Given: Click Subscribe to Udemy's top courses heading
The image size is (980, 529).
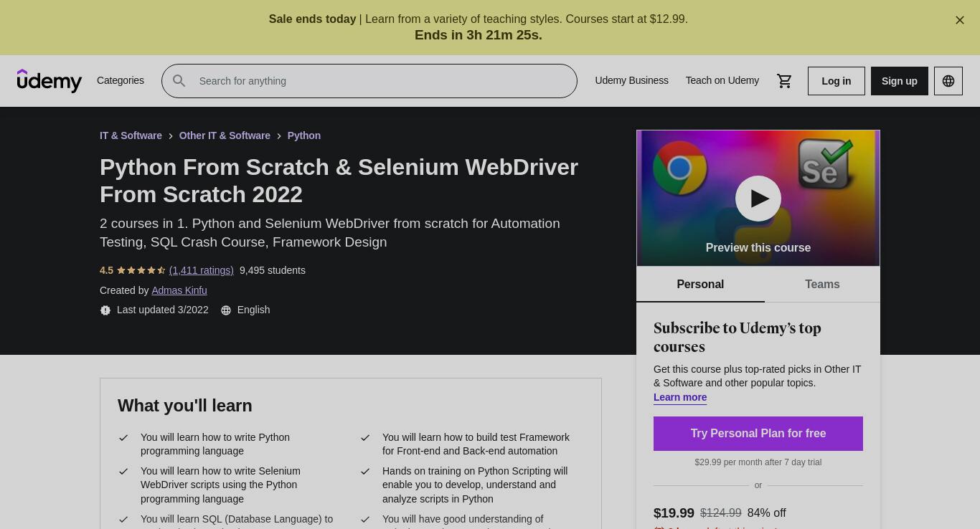Looking at the screenshot, I should [738, 338].
